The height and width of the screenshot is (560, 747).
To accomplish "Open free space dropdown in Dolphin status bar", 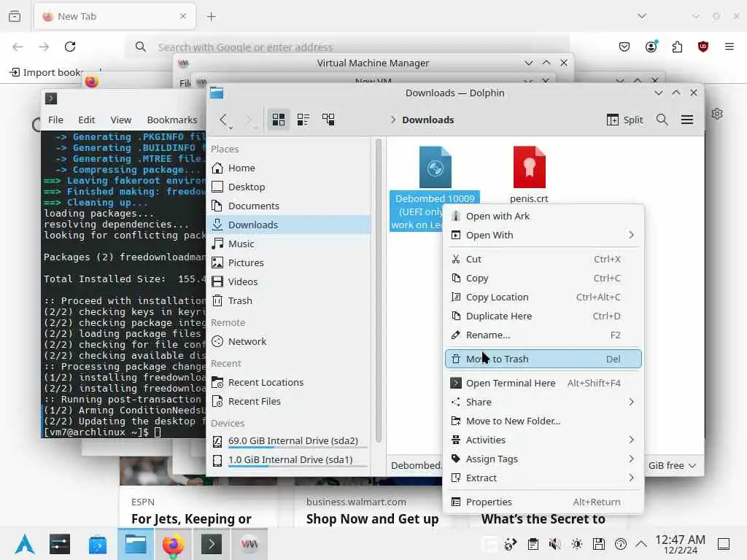I will pyautogui.click(x=672, y=465).
